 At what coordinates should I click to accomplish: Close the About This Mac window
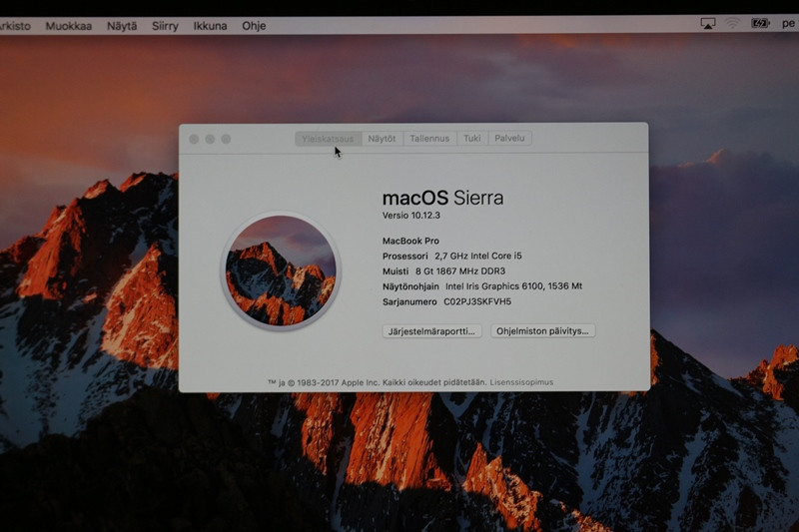(194, 139)
